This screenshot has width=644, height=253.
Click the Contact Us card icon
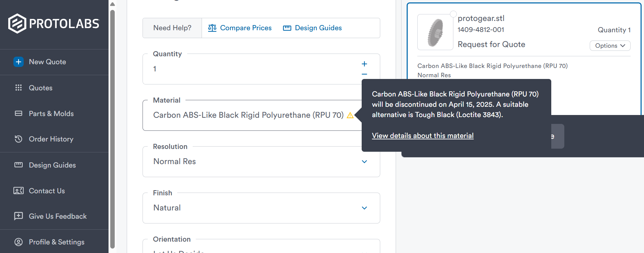click(x=19, y=191)
